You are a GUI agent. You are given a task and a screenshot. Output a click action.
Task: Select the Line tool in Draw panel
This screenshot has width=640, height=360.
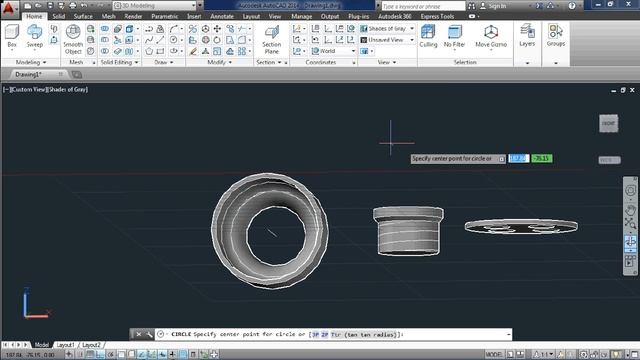[x=160, y=40]
